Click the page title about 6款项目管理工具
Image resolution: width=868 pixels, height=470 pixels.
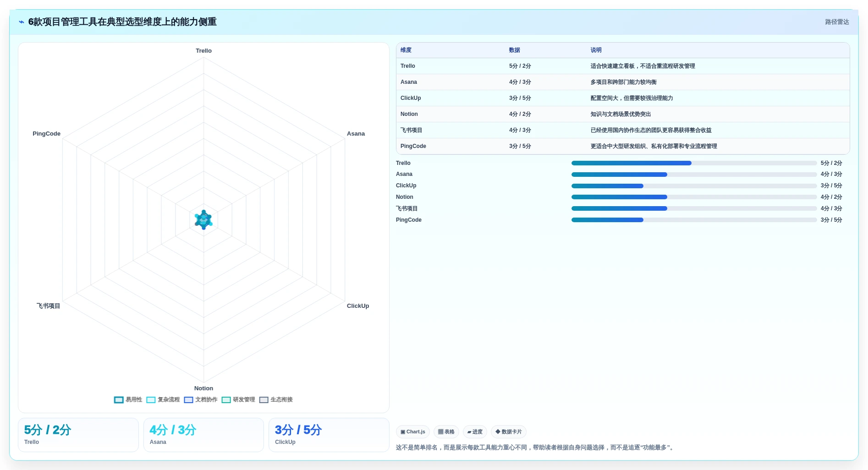point(122,22)
